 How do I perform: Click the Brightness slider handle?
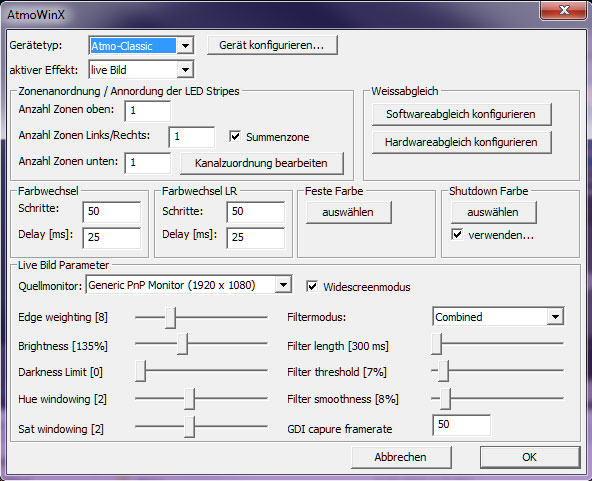(x=182, y=344)
